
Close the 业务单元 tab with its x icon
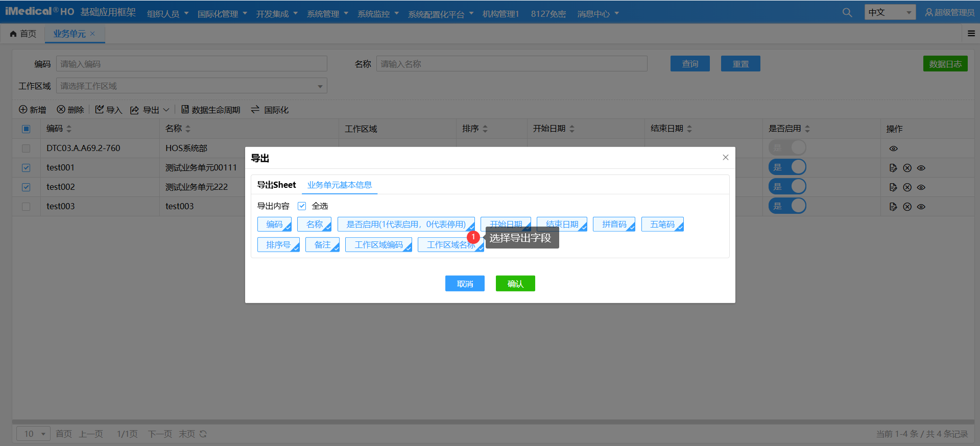click(x=92, y=34)
